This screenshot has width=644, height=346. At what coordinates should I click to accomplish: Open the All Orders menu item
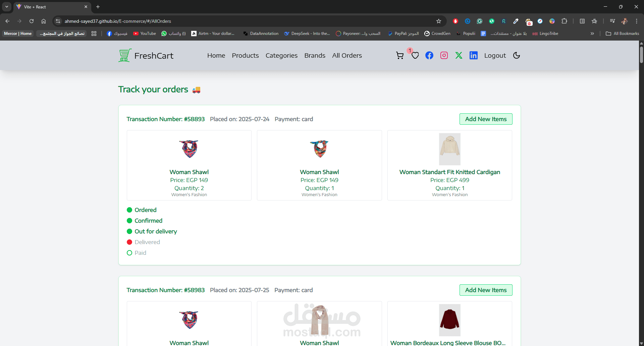click(347, 56)
